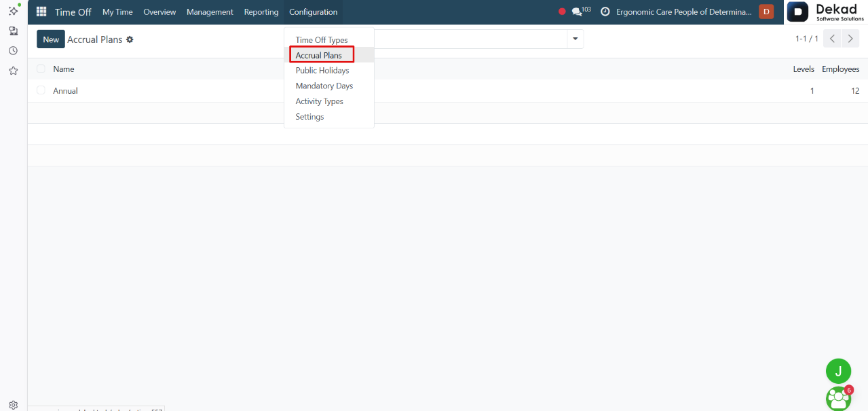Go to the next page arrow

click(x=850, y=39)
